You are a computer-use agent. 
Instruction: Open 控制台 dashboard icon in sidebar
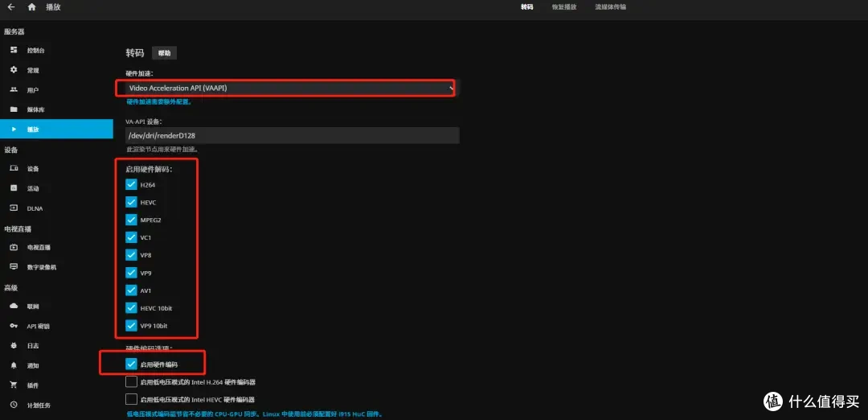click(x=14, y=51)
